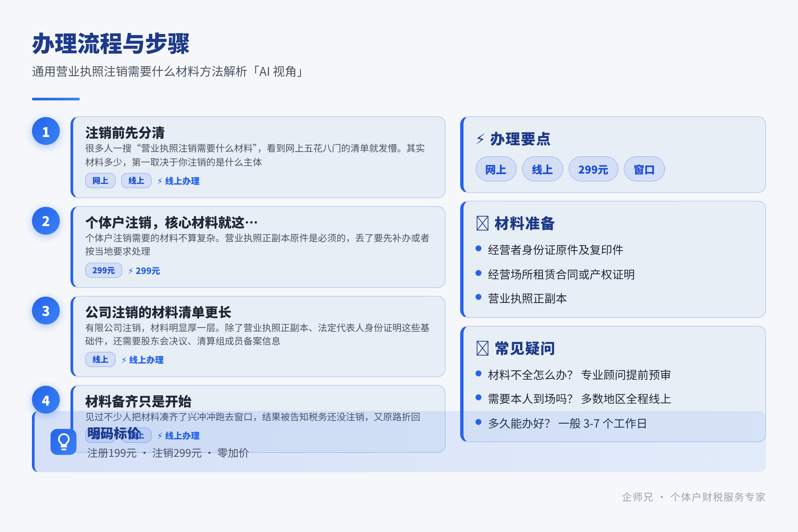Click the heading 注销前先分清
798x532 pixels.
[x=125, y=133]
